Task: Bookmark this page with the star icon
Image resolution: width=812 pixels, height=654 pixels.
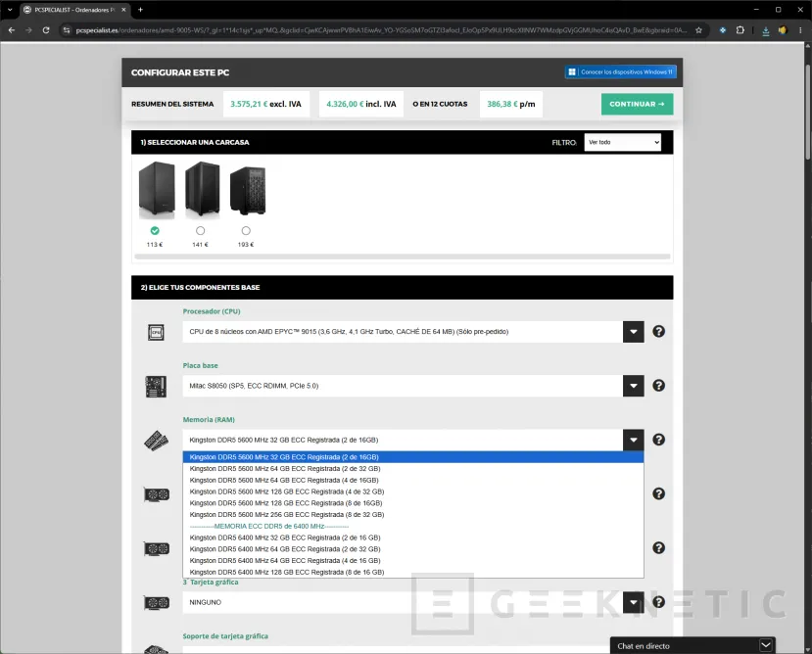Action: [698, 30]
